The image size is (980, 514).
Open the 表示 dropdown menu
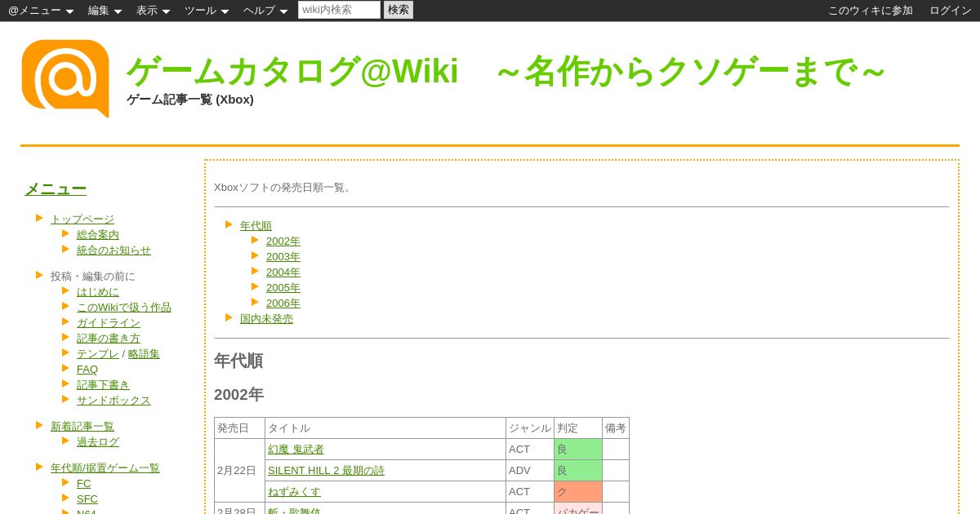coord(153,11)
